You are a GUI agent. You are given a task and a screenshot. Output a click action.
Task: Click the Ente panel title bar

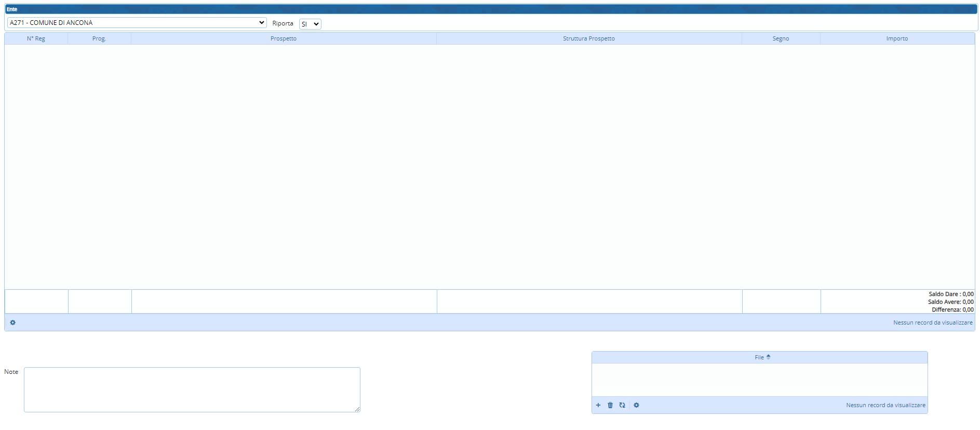tap(491, 9)
